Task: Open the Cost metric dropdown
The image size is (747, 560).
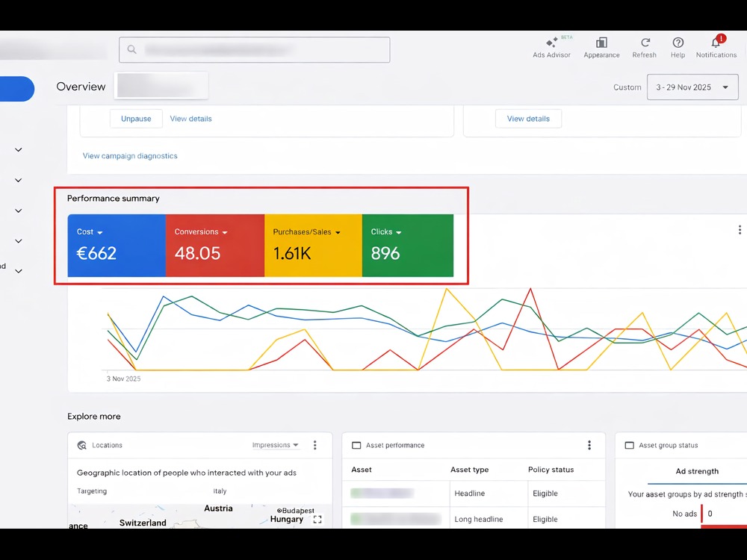Action: click(90, 232)
